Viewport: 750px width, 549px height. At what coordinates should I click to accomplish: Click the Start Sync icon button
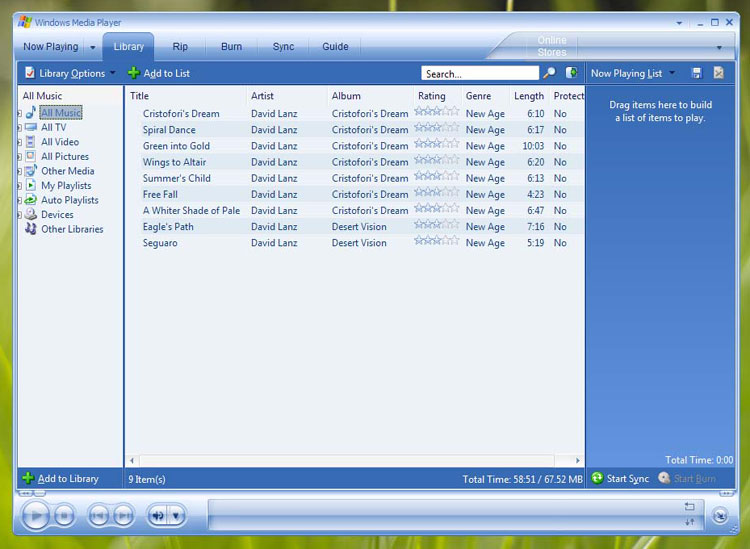597,478
